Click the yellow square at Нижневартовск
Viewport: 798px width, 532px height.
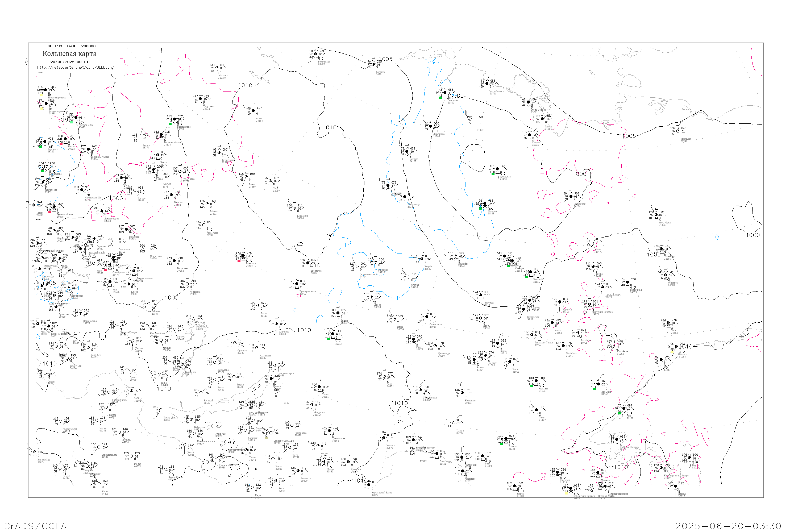tap(41, 95)
